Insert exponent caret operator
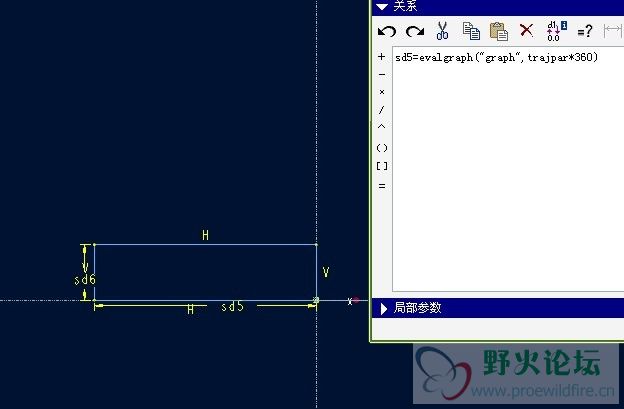Screen dimensions: 624x409 coord(381,127)
